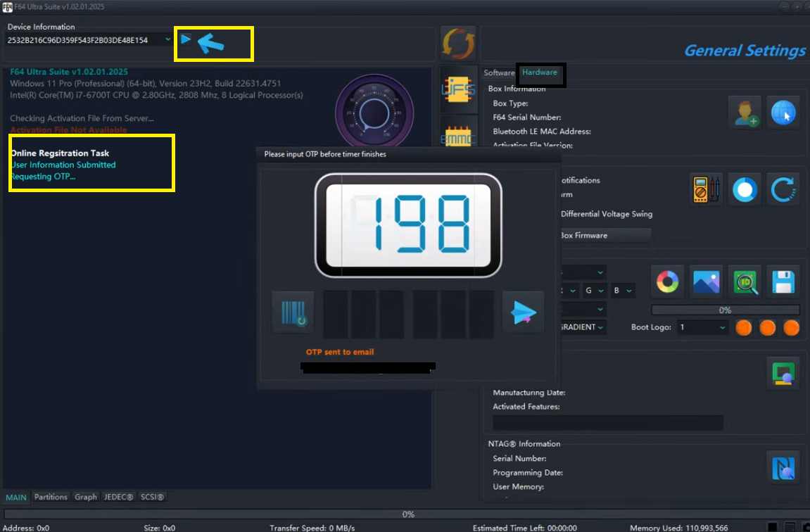810x532 pixels.
Task: Open the color wheel picker
Action: click(667, 281)
